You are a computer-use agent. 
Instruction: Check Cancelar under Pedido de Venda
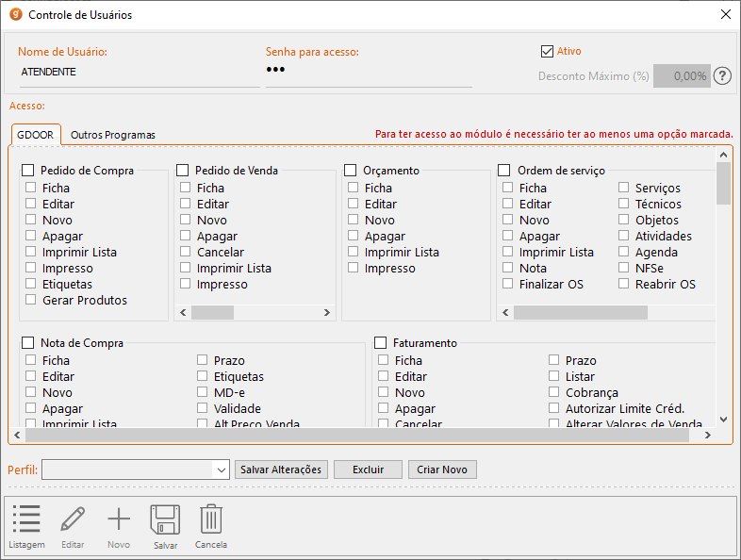coord(185,252)
